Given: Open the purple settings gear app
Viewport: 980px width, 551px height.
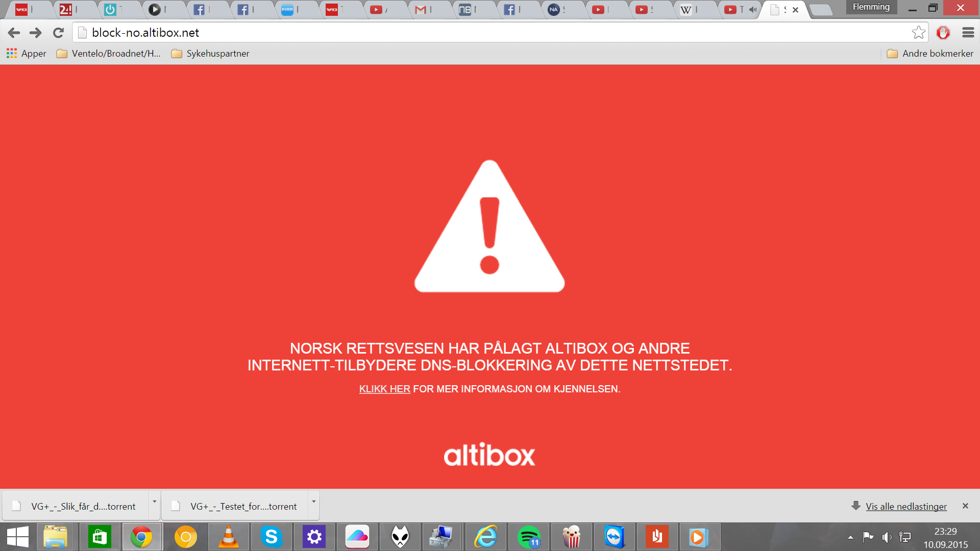Looking at the screenshot, I should (314, 537).
